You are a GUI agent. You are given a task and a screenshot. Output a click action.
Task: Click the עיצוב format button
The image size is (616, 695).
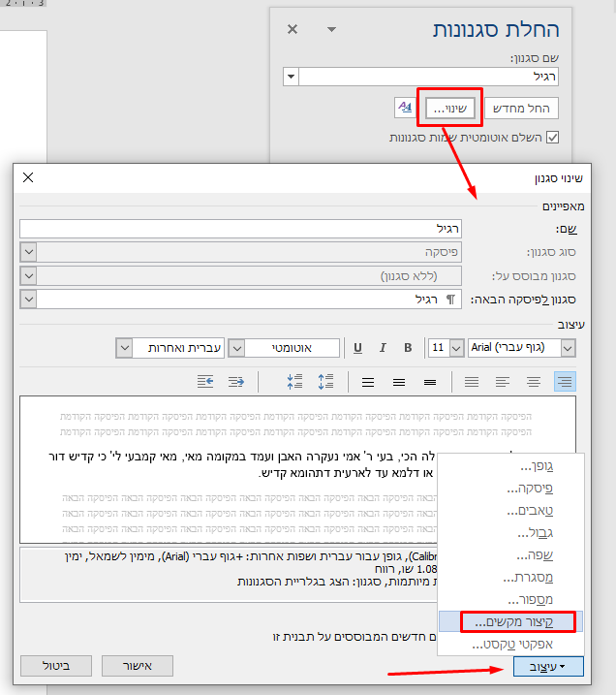click(548, 666)
